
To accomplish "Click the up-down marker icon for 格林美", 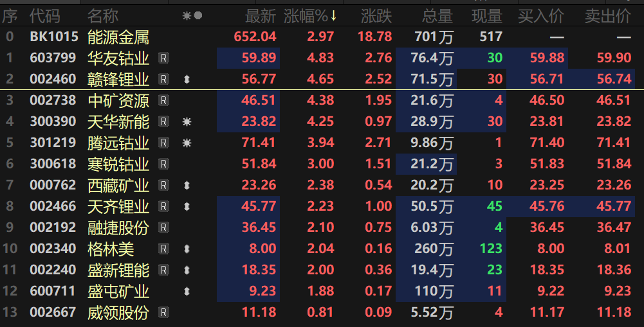I will pyautogui.click(x=187, y=249).
